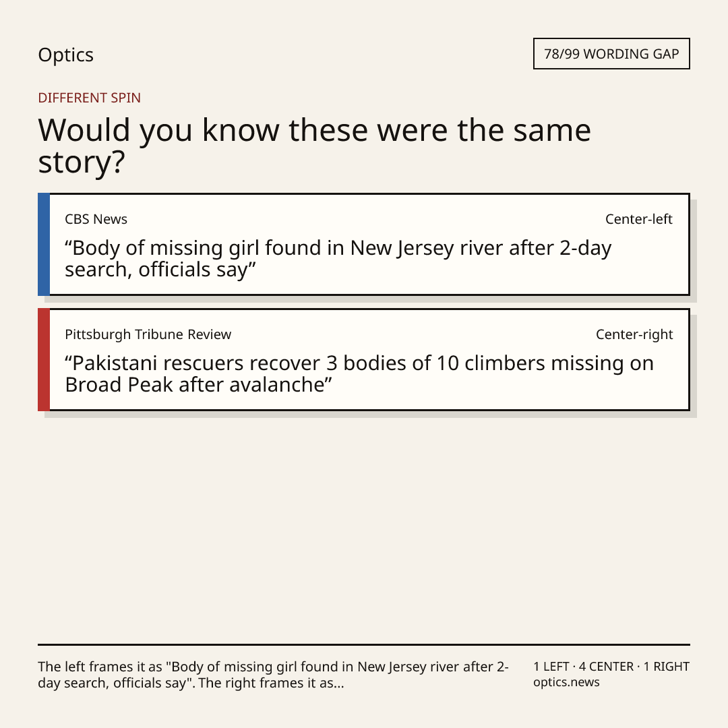Screen dimensions: 728x728
Task: Click the '1 RIGHT' coverage count
Action: (666, 666)
